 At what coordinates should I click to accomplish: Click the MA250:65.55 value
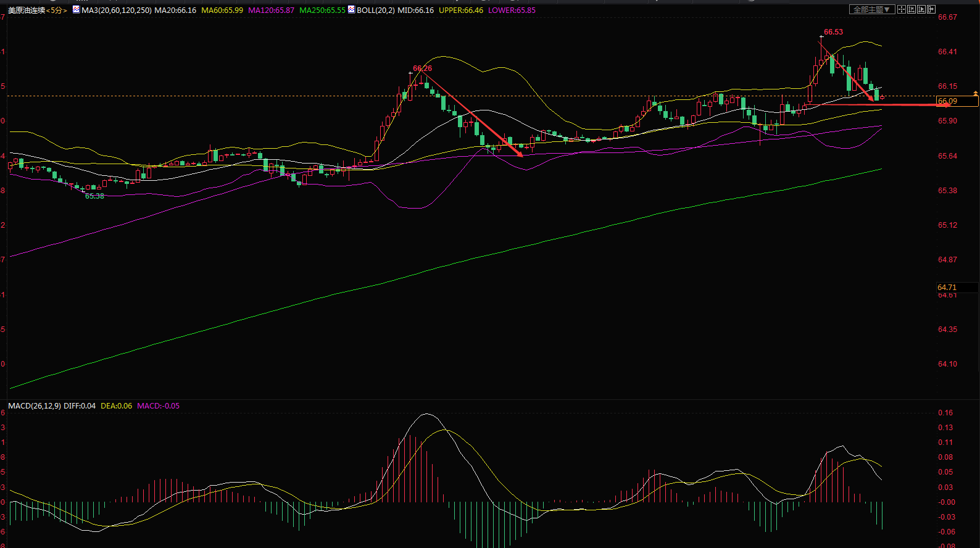322,10
